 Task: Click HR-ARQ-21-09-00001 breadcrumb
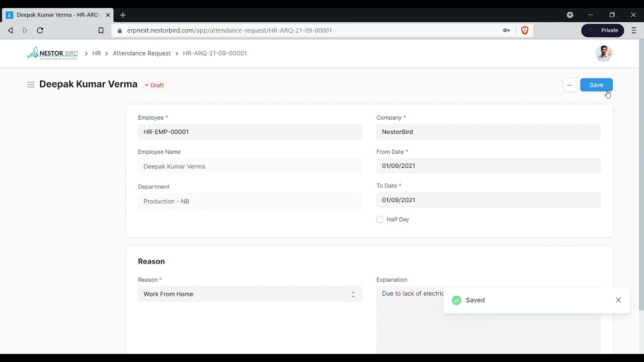click(215, 53)
